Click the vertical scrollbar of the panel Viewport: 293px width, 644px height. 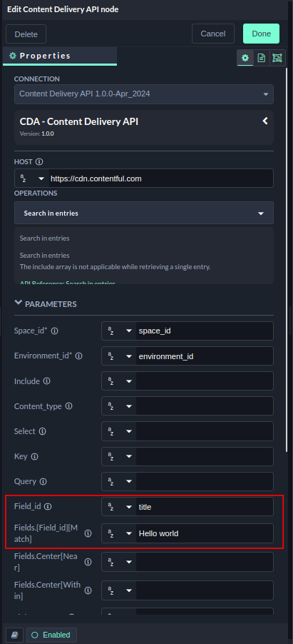287,260
